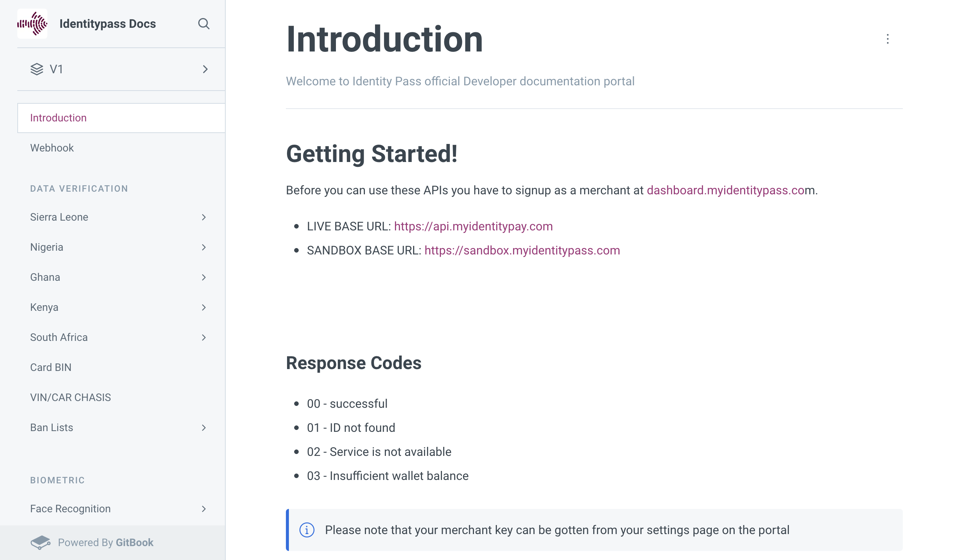Click '03 - Insufficient wallet balance'

[x=387, y=476]
